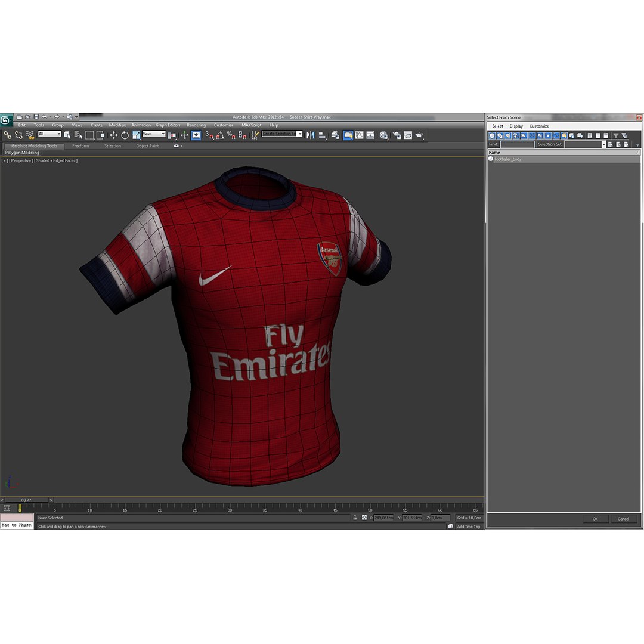Select footballer_body in the scene list
Image resolution: width=644 pixels, height=644 pixels.
pos(563,159)
